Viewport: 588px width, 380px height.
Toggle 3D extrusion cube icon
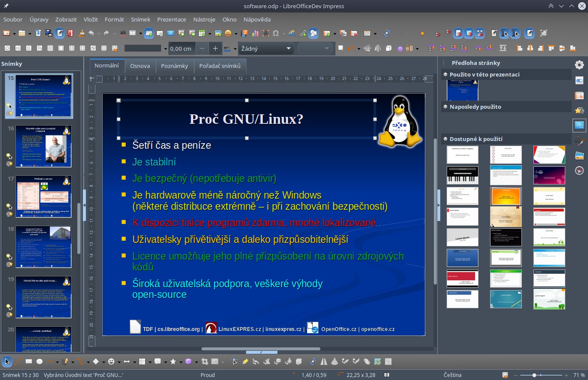[x=388, y=48]
